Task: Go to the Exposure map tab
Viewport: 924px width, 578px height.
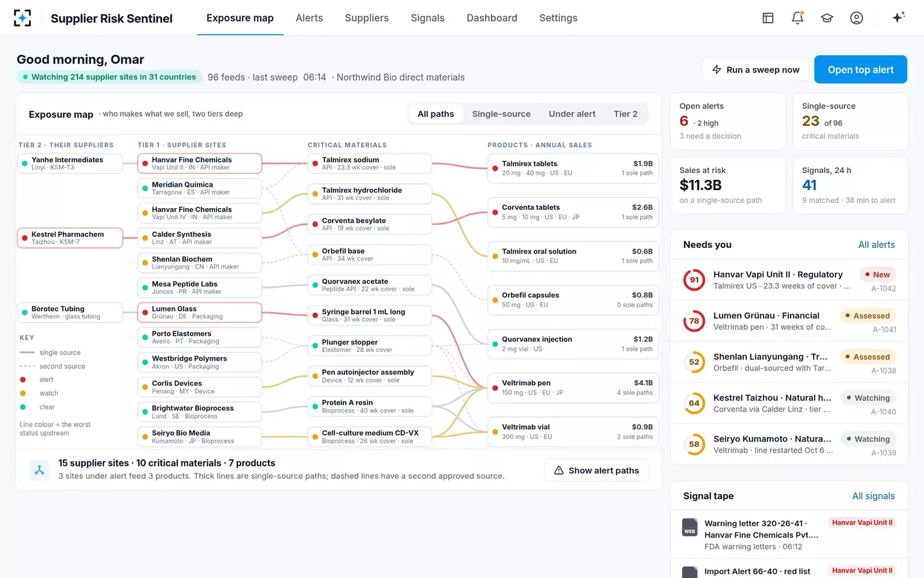Action: 240,18
